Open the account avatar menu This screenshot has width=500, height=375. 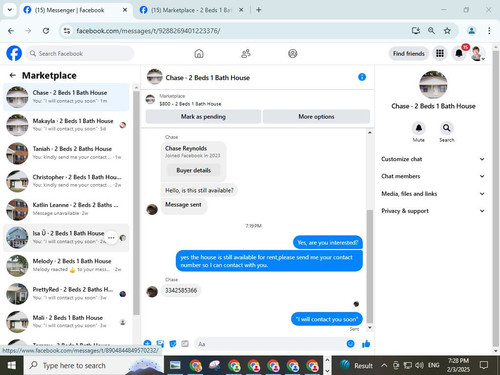point(477,53)
